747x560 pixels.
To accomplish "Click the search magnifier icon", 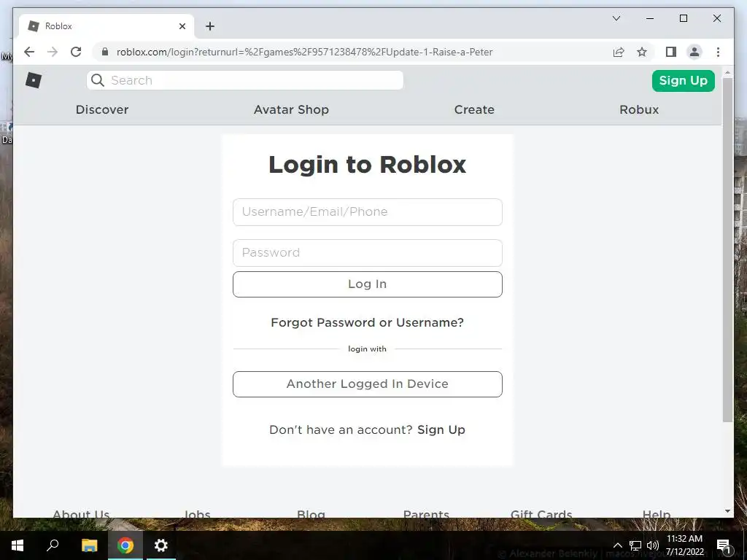I will 97,80.
